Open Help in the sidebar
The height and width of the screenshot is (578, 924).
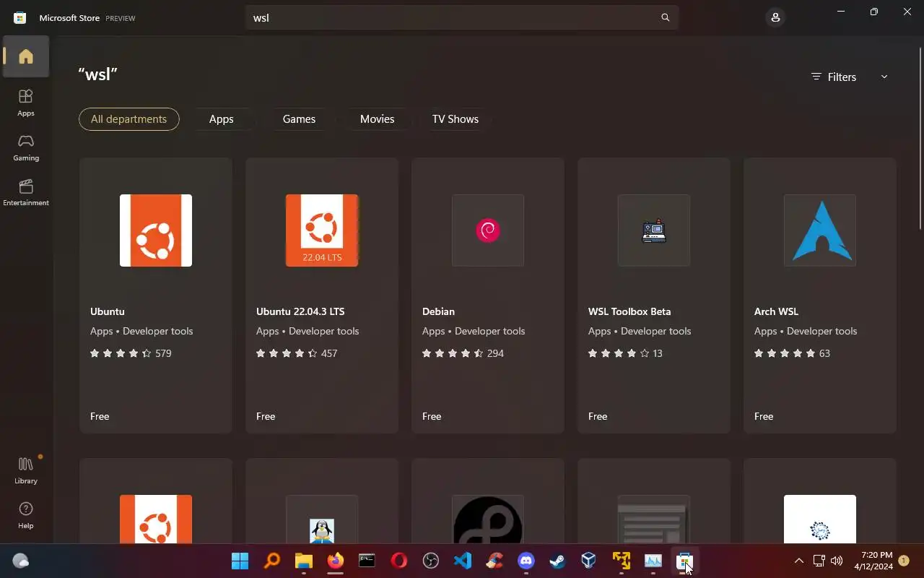click(26, 515)
